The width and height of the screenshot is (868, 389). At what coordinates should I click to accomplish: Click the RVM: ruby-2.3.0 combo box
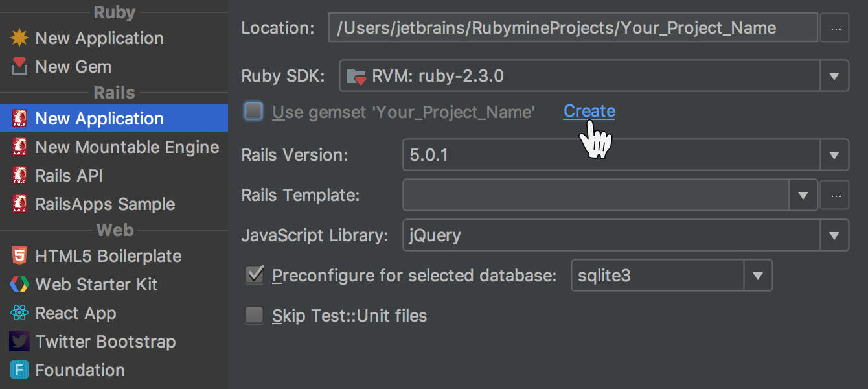coord(594,77)
